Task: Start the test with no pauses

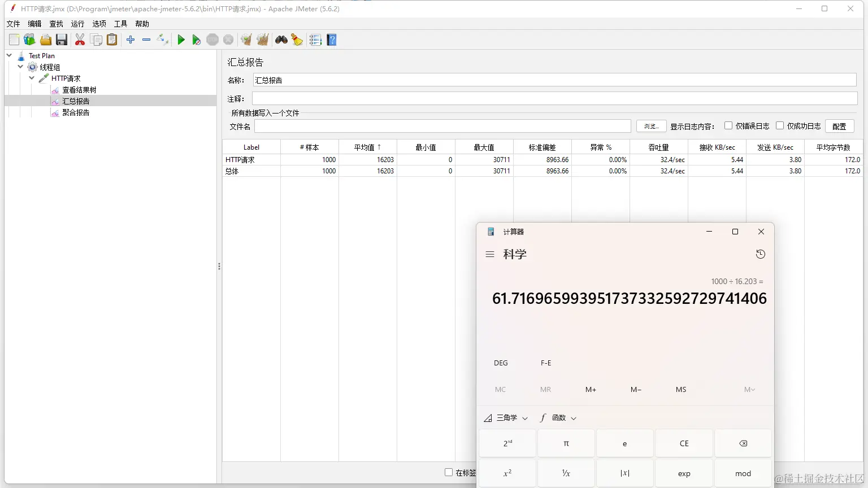Action: click(x=196, y=40)
